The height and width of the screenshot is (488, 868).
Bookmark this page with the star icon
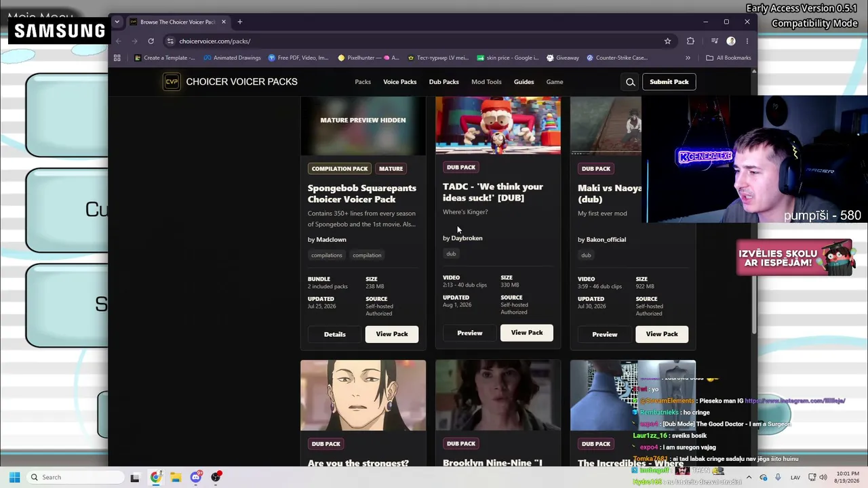668,41
